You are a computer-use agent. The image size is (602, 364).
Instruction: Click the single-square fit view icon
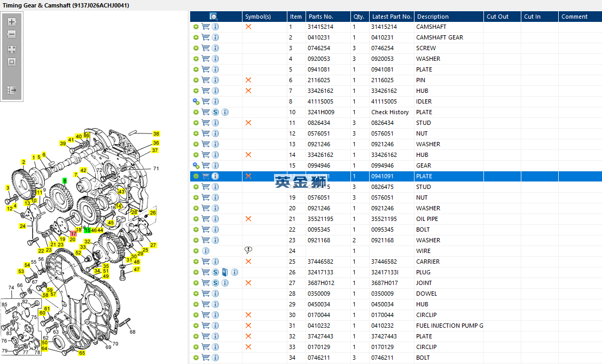click(12, 62)
